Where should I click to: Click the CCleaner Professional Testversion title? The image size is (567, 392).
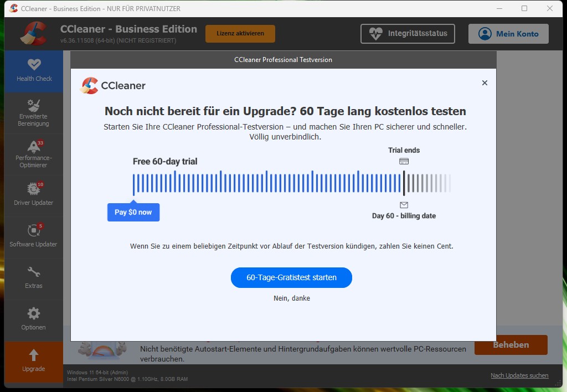(283, 60)
